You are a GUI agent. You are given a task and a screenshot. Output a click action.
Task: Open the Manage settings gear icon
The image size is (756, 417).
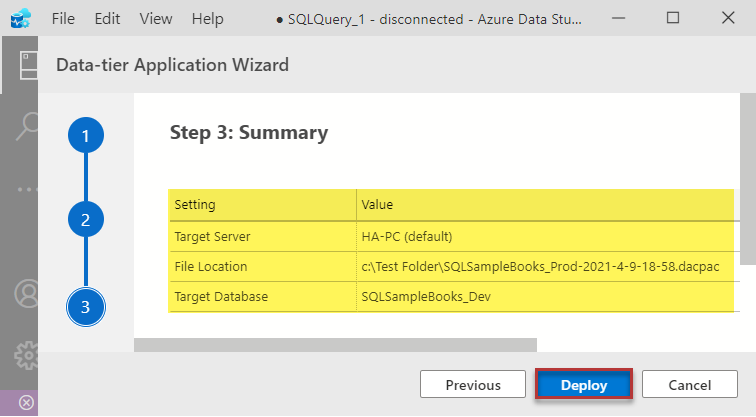pyautogui.click(x=19, y=355)
